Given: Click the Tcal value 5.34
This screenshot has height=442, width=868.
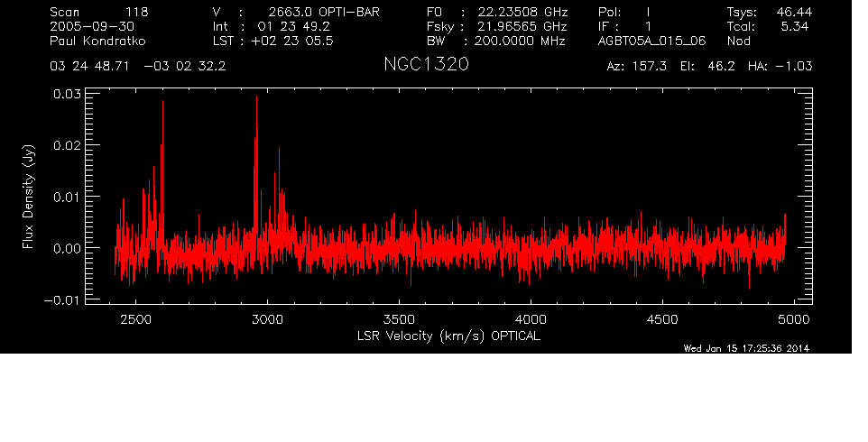Looking at the screenshot, I should pyautogui.click(x=795, y=26).
